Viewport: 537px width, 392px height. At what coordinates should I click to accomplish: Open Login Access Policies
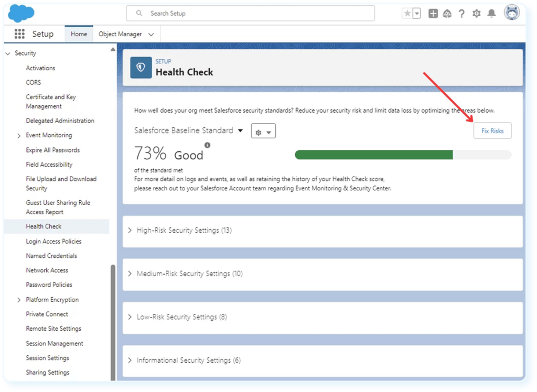53,242
